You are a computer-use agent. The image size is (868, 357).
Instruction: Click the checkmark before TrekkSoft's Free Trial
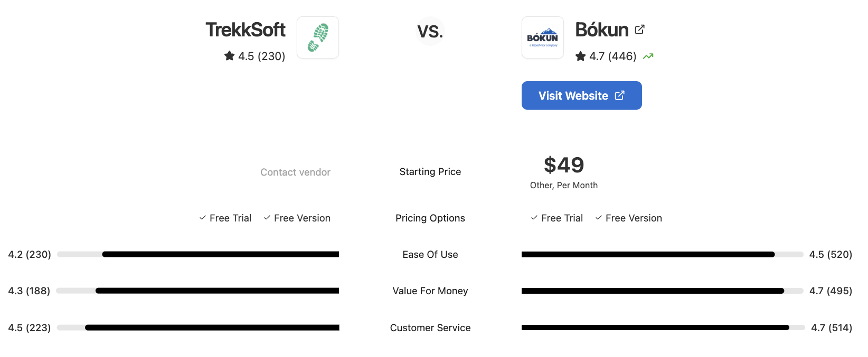pyautogui.click(x=202, y=217)
